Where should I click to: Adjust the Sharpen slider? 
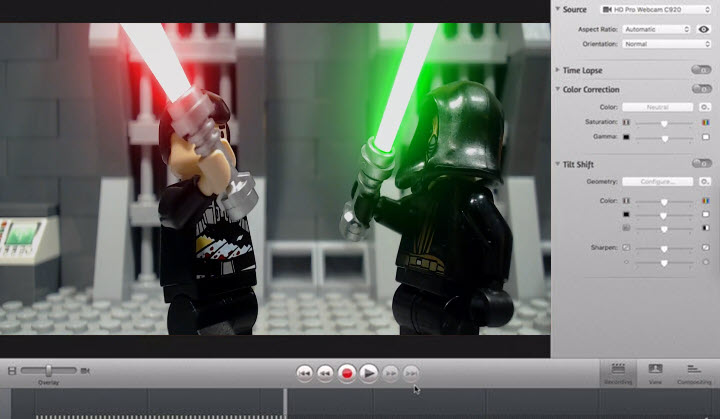[664, 249]
